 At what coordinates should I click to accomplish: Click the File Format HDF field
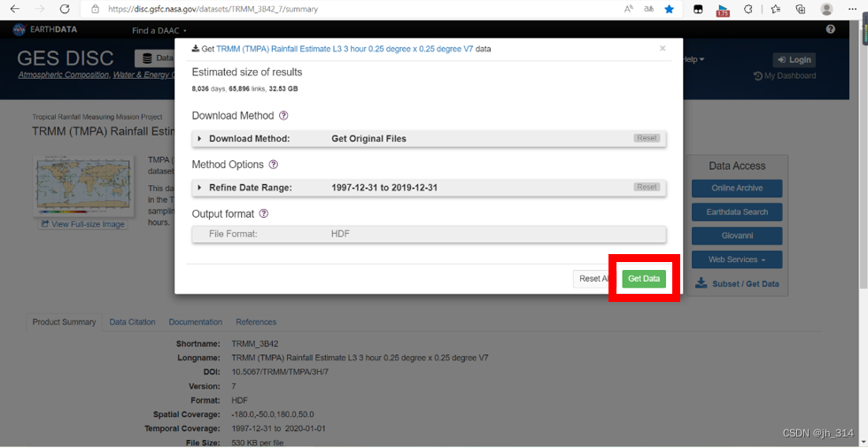coord(429,234)
